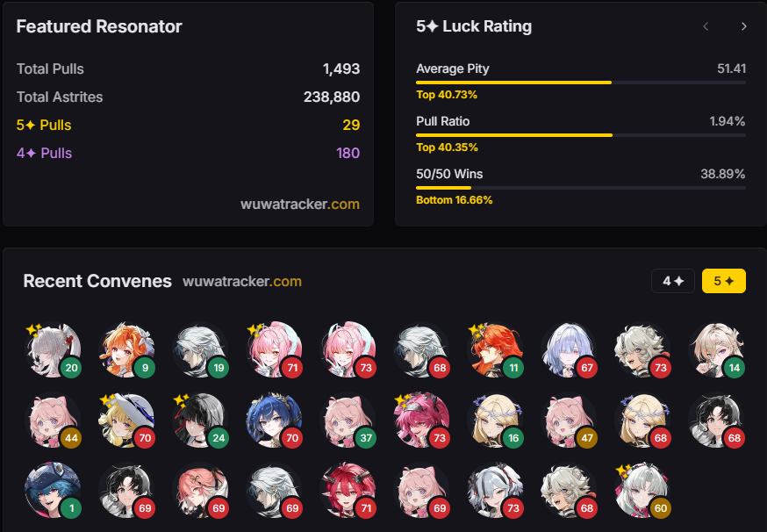Open the blonde character with pity 16
767x532 pixels.
pos(495,421)
